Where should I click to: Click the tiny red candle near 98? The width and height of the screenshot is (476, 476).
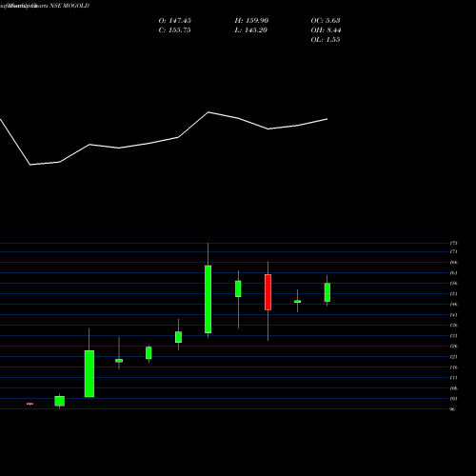30,404
